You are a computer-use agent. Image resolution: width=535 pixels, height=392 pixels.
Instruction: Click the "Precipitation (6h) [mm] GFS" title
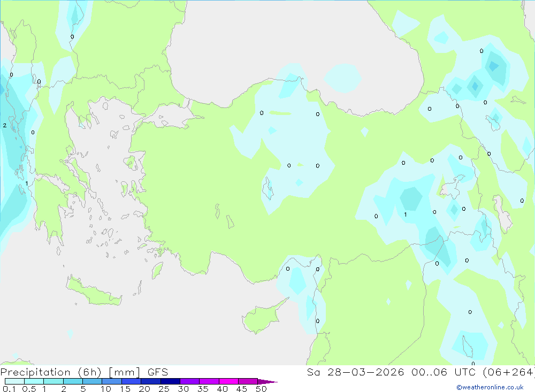coord(85,372)
